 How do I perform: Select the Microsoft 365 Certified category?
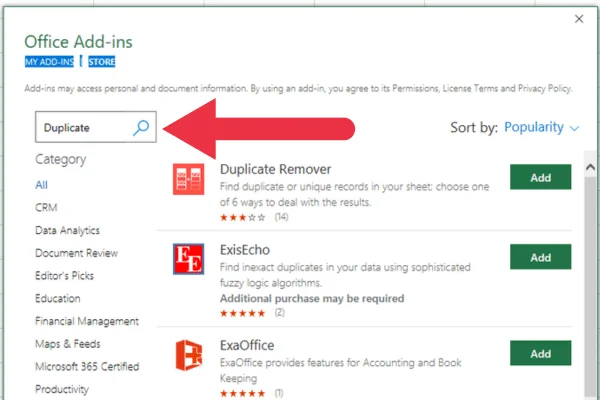[87, 367]
